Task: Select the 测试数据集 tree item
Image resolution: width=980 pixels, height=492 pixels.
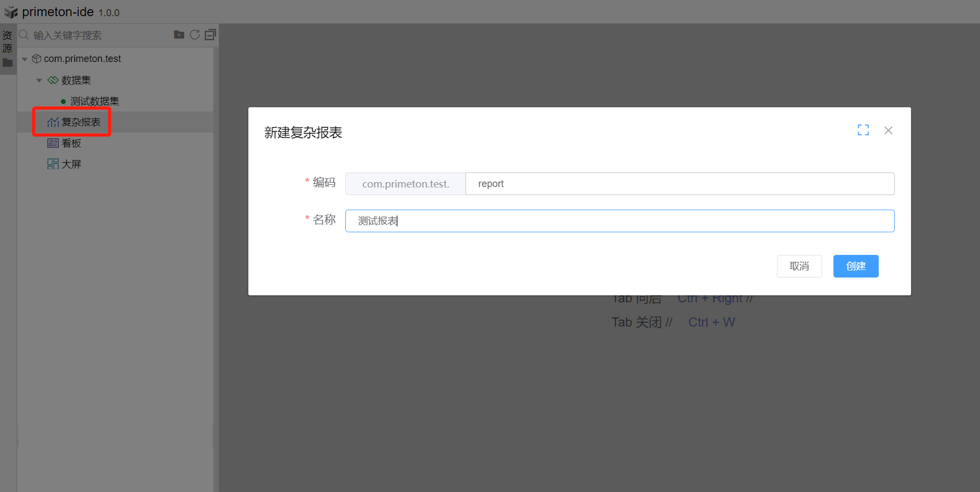Action: 94,101
